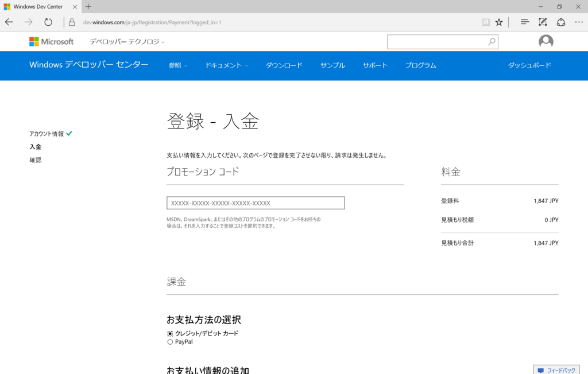588x374 pixels.
Task: Click the フィードバック button
Action: [x=556, y=370]
